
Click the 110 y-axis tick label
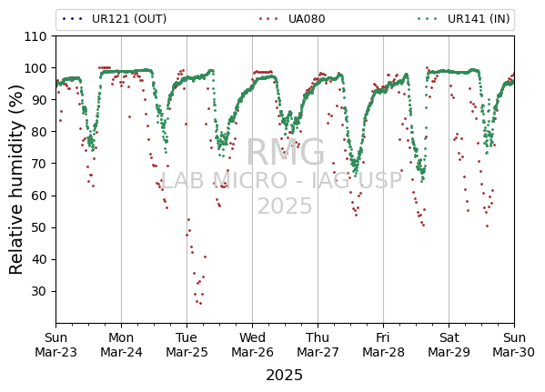pos(35,36)
